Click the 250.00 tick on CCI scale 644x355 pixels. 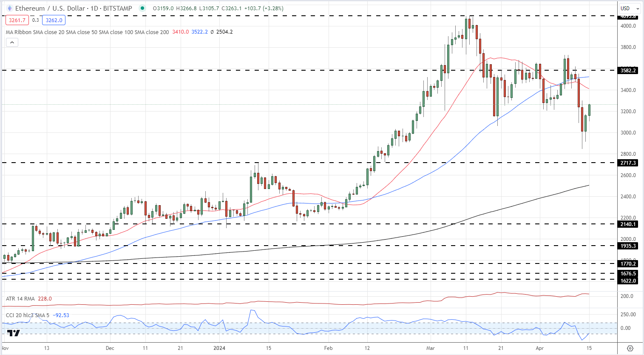(628, 314)
